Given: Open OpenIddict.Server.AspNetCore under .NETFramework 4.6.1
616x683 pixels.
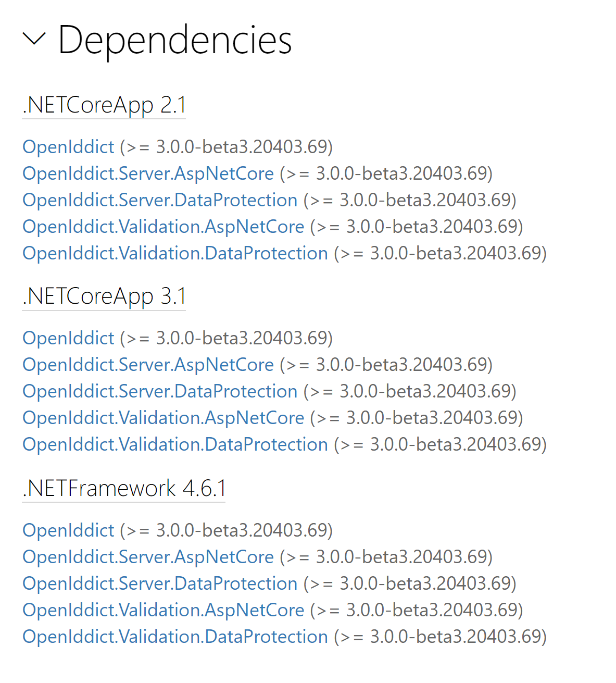Looking at the screenshot, I should coord(148,557).
